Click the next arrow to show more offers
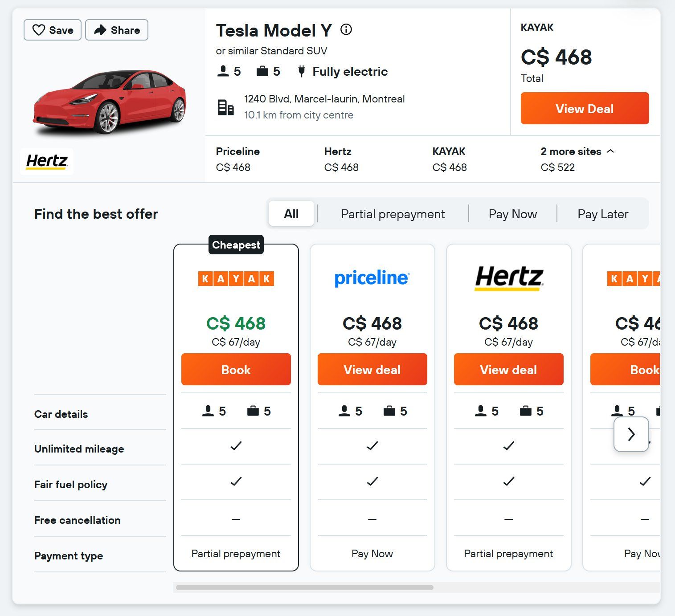The height and width of the screenshot is (616, 675). tap(631, 434)
